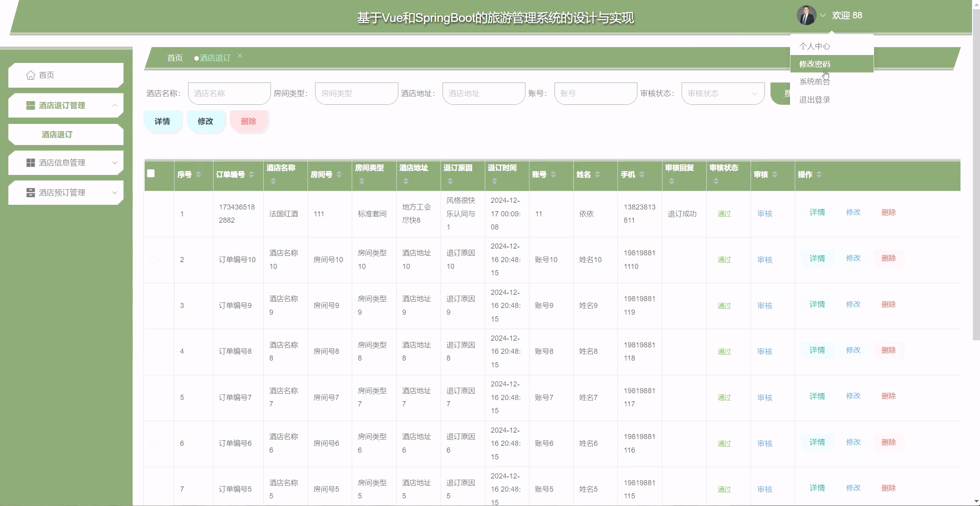
Task: Sort by 退订时间 column arrows
Action: (494, 181)
